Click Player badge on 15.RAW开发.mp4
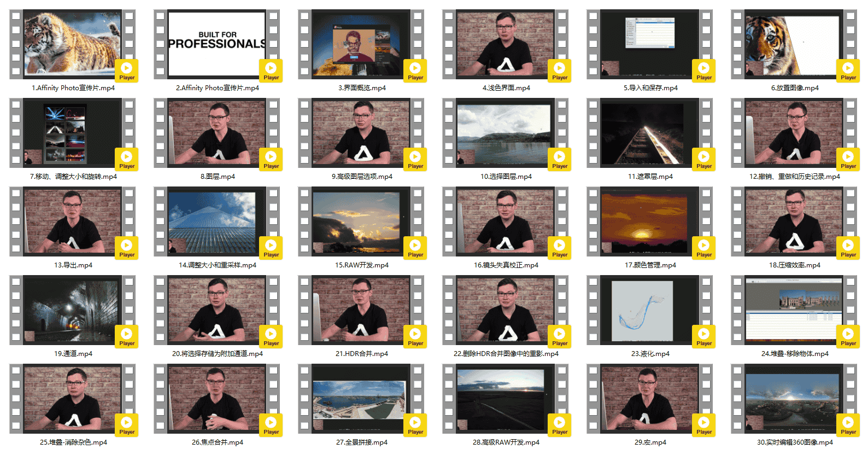 (415, 248)
